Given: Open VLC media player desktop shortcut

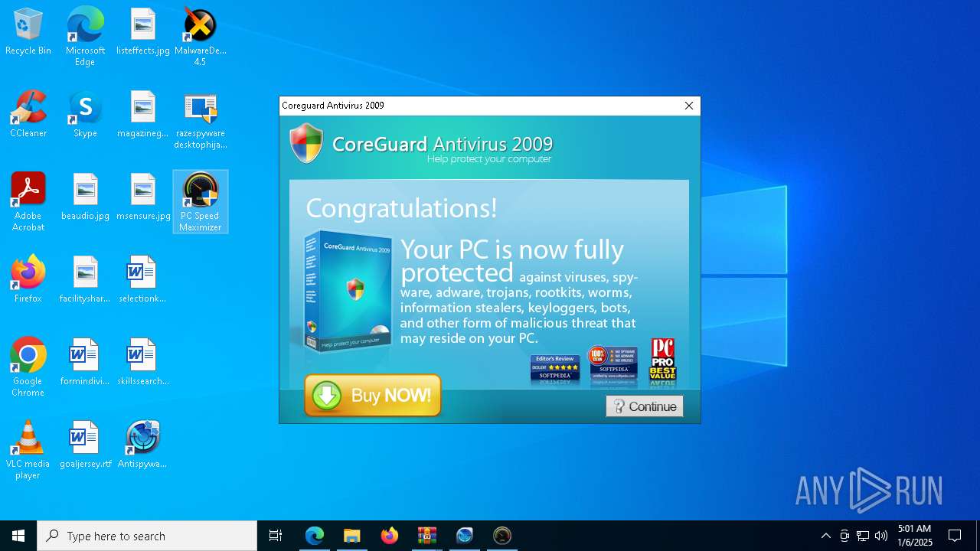Looking at the screenshot, I should pos(28,450).
